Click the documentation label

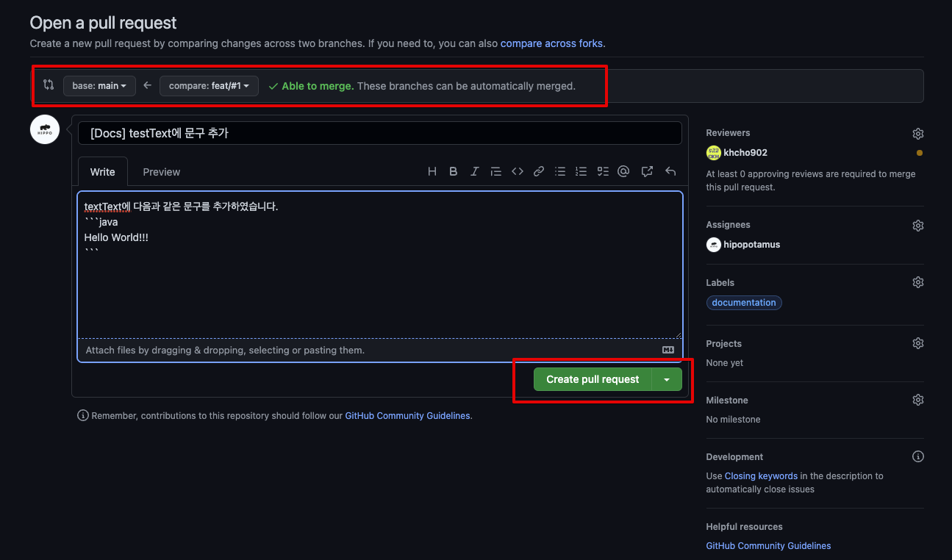744,303
